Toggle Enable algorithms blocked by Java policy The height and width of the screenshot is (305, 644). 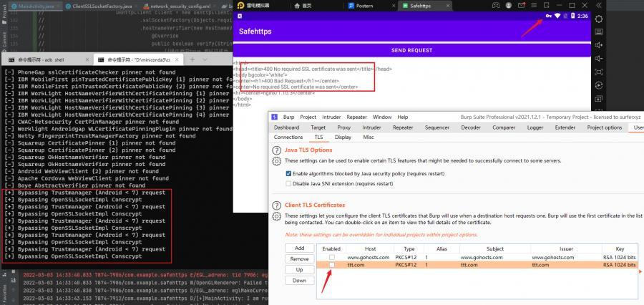click(x=288, y=173)
